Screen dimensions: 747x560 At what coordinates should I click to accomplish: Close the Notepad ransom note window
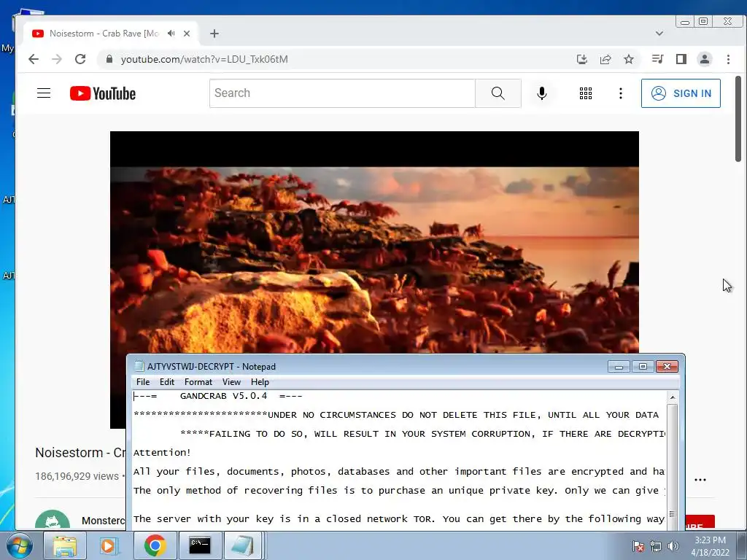[667, 366]
